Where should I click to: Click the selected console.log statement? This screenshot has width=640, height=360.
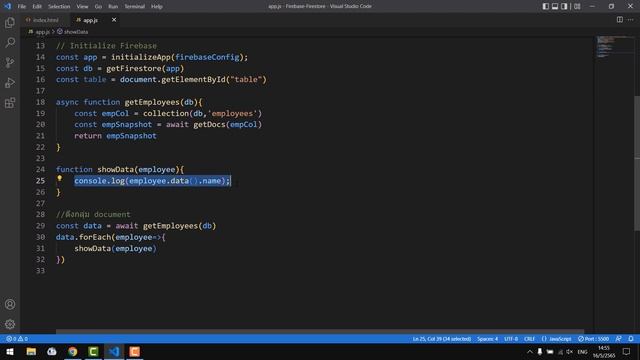[x=152, y=181]
